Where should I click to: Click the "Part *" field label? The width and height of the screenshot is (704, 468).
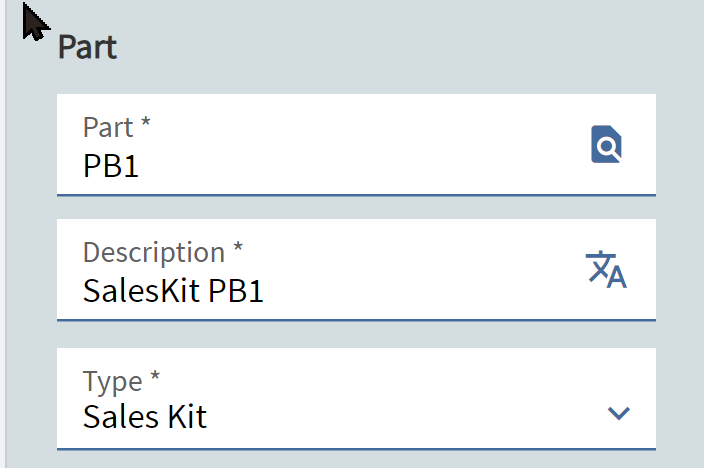tap(117, 127)
